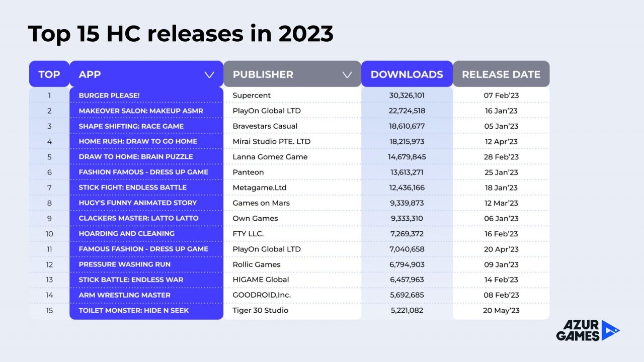Screen dimensions: 644x362
Task: Click the Azur Games logo icon
Action: coord(610,330)
